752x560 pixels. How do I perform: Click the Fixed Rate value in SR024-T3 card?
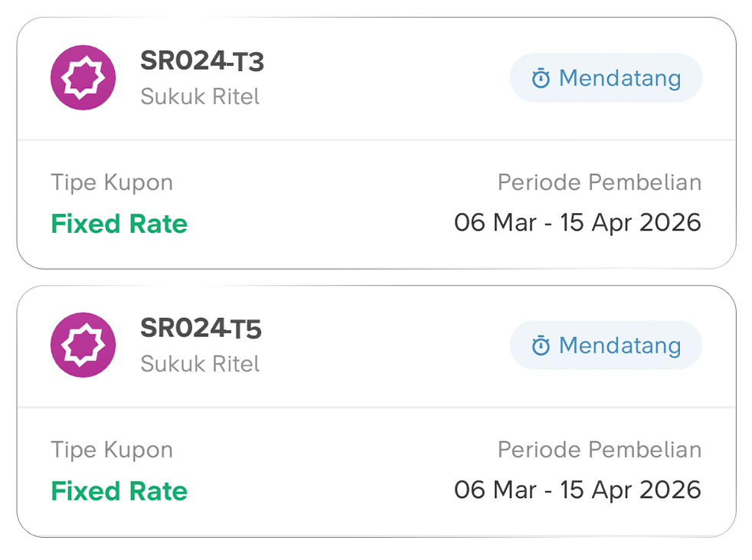point(119,224)
